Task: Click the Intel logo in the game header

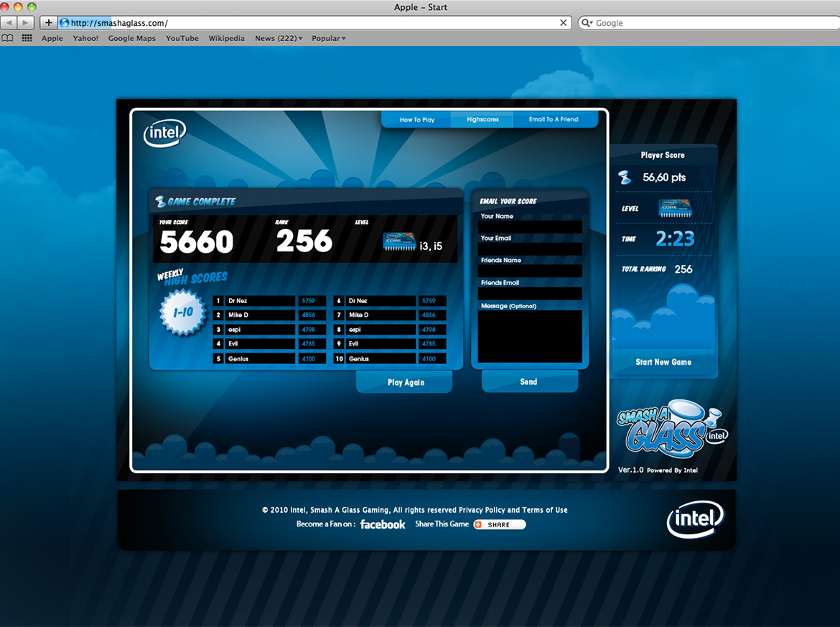Action: click(x=164, y=133)
